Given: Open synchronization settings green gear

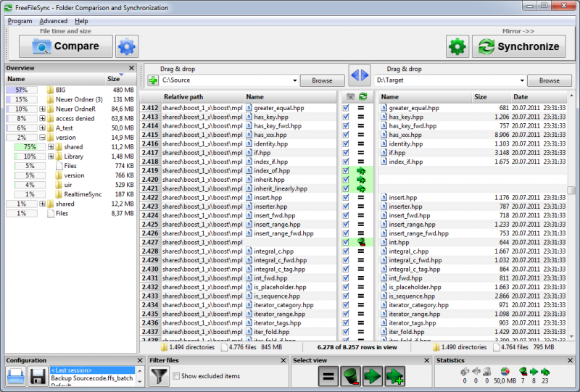Looking at the screenshot, I should tap(457, 46).
